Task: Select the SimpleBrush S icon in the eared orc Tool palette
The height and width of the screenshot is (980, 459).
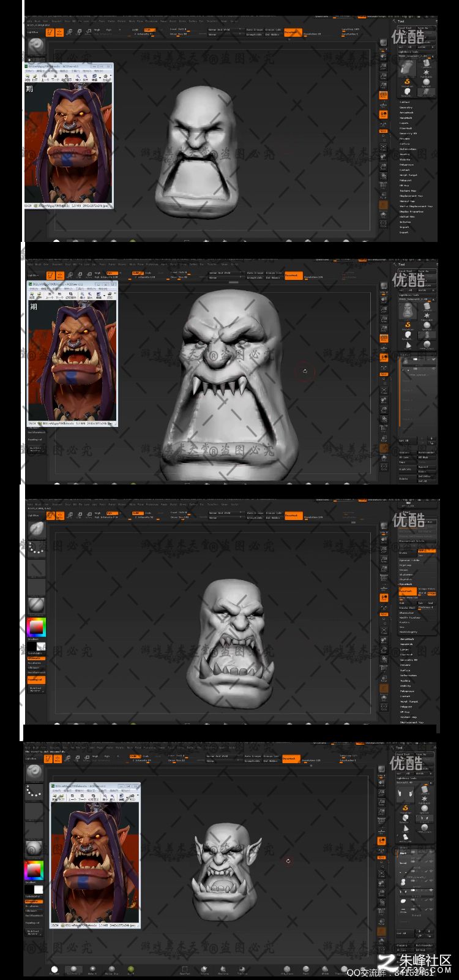Action: (x=405, y=809)
